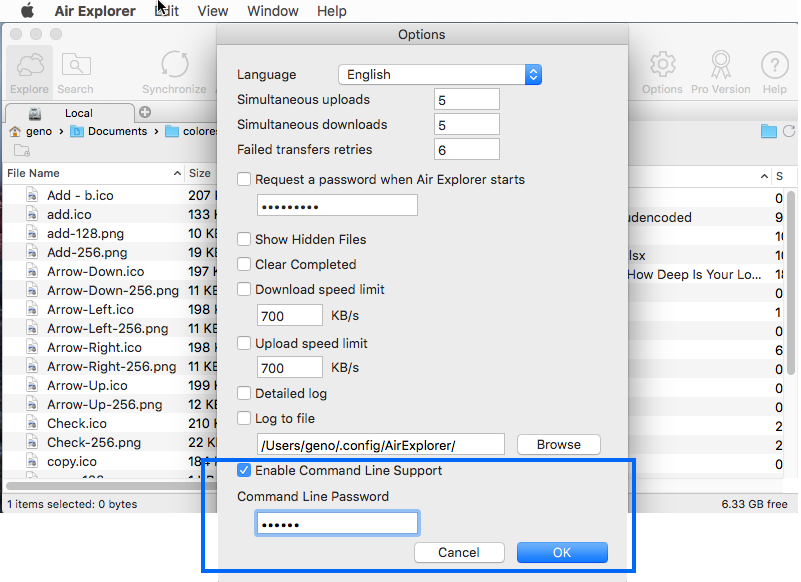Select Arrow-Left.ico file
801x582 pixels.
pyautogui.click(x=90, y=310)
